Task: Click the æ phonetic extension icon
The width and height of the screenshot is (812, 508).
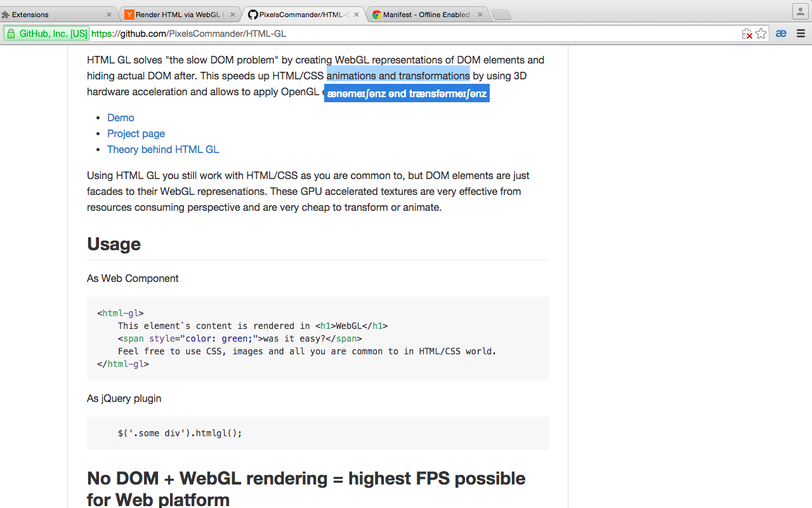Action: click(781, 34)
